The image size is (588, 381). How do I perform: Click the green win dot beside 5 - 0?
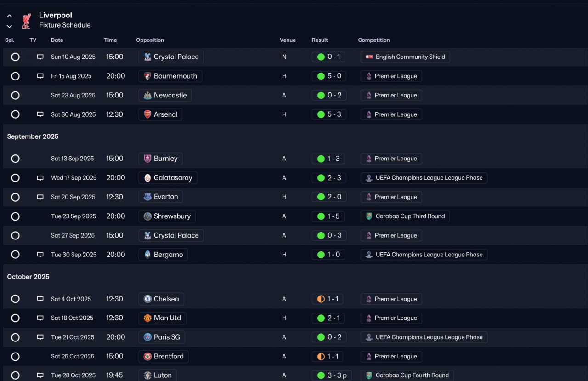321,76
